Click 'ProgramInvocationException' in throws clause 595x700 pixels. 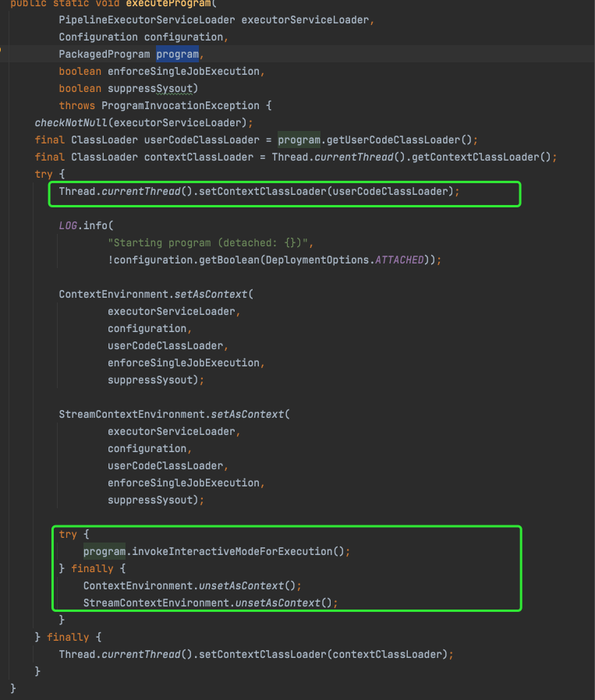click(180, 106)
